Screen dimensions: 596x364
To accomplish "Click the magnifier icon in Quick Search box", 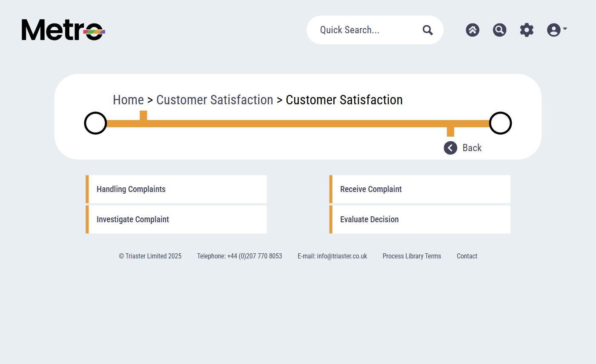I will [427, 30].
